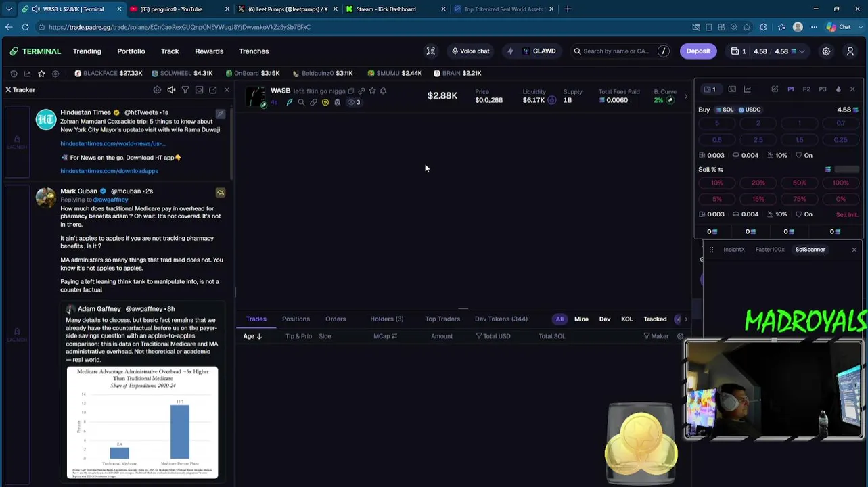Favorite the WASB token with star
Viewport: 868px width, 487px height.
372,91
